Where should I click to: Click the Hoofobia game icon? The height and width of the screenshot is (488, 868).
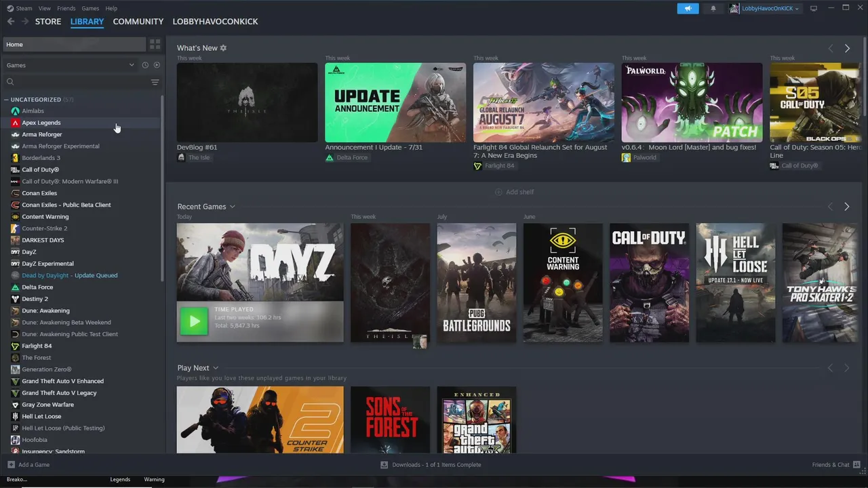pyautogui.click(x=15, y=440)
